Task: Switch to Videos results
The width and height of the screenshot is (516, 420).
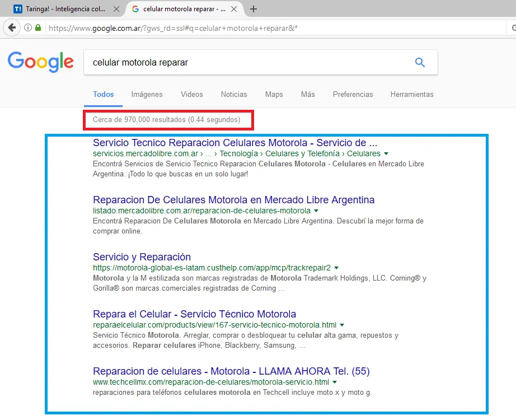Action: [191, 95]
